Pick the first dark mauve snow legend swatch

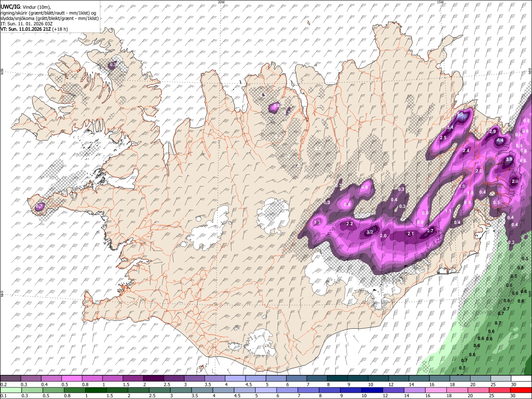tap(10, 378)
